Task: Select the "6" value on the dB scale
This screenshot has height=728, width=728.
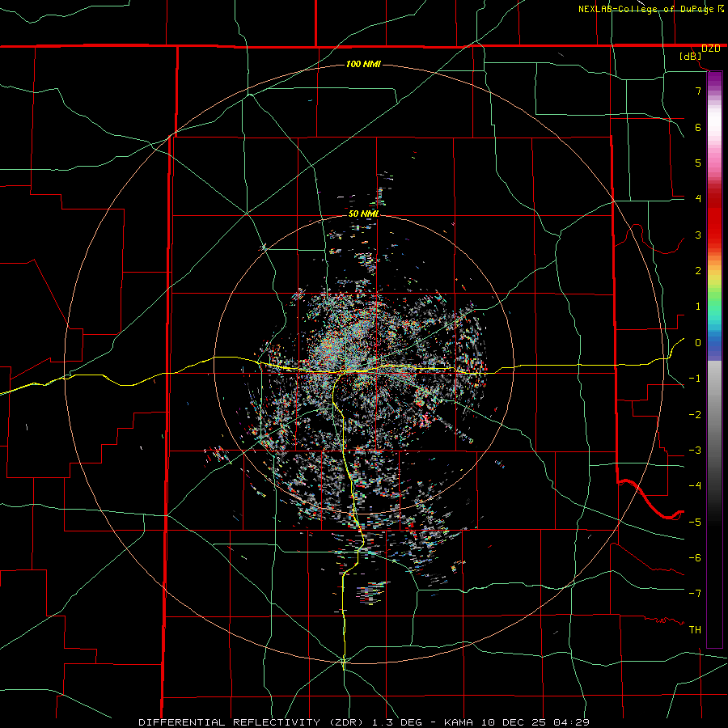Action: [698, 127]
